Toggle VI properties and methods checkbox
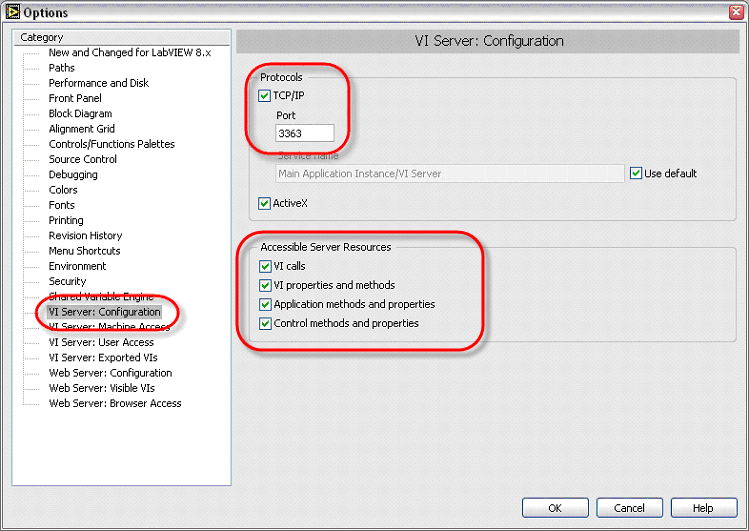Screen dimensions: 749x531 265,285
